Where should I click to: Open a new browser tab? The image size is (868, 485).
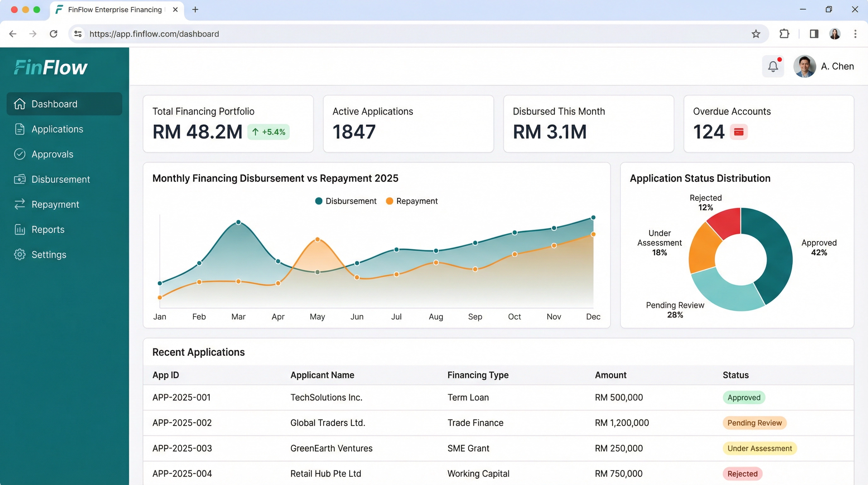[195, 9]
